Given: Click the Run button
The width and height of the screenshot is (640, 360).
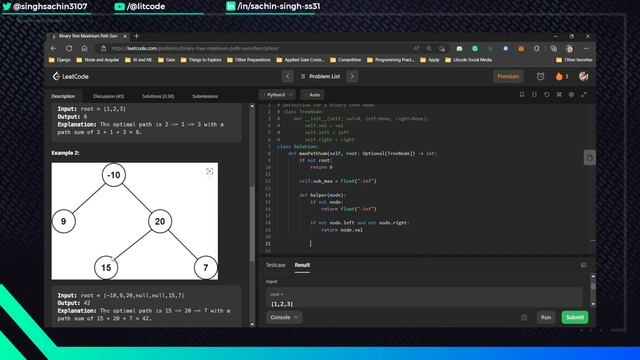Looking at the screenshot, I should pyautogui.click(x=546, y=317).
